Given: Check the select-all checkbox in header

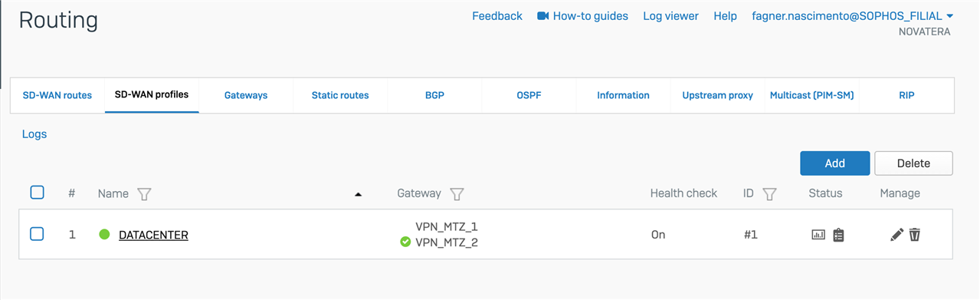Looking at the screenshot, I should click(37, 193).
